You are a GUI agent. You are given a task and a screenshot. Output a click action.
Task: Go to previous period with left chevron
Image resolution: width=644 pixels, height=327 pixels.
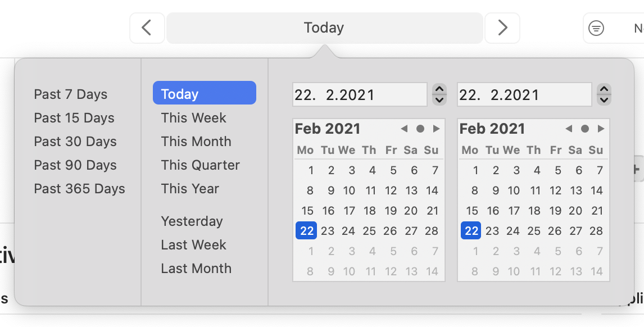click(147, 28)
